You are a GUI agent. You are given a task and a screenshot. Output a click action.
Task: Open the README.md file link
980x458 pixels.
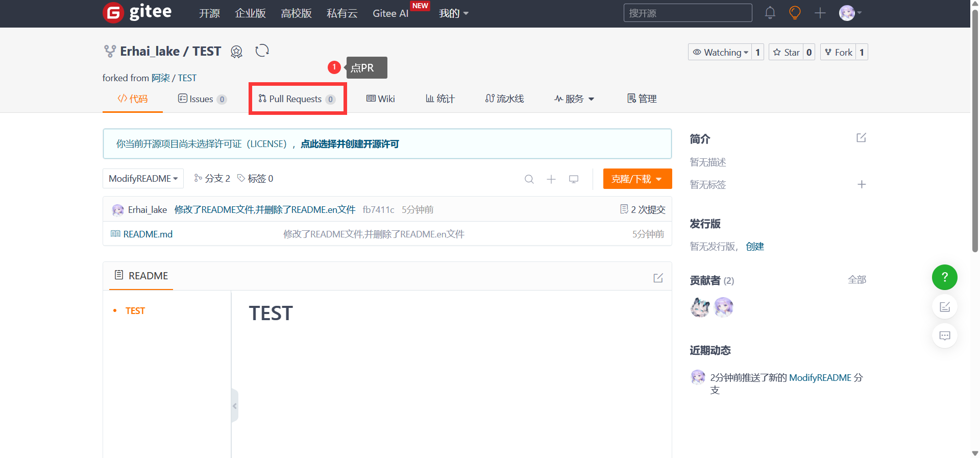coord(148,234)
